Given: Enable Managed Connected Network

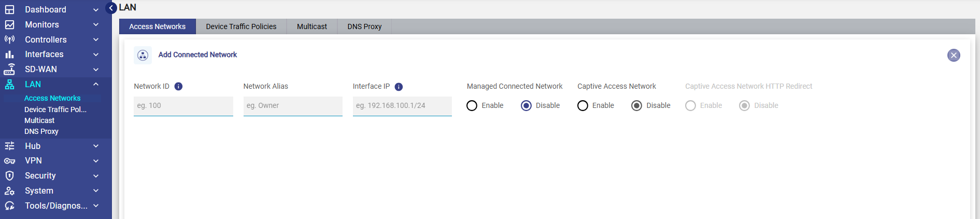Looking at the screenshot, I should point(472,106).
